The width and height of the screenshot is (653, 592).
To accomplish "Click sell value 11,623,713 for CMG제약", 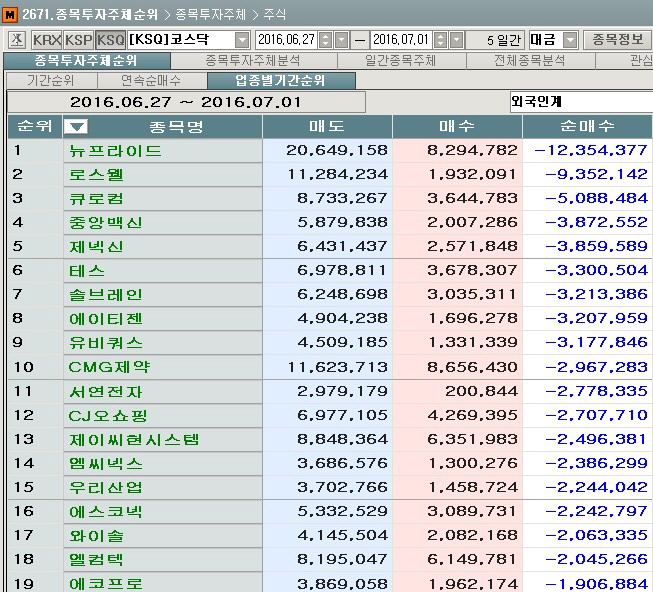I will click(338, 367).
